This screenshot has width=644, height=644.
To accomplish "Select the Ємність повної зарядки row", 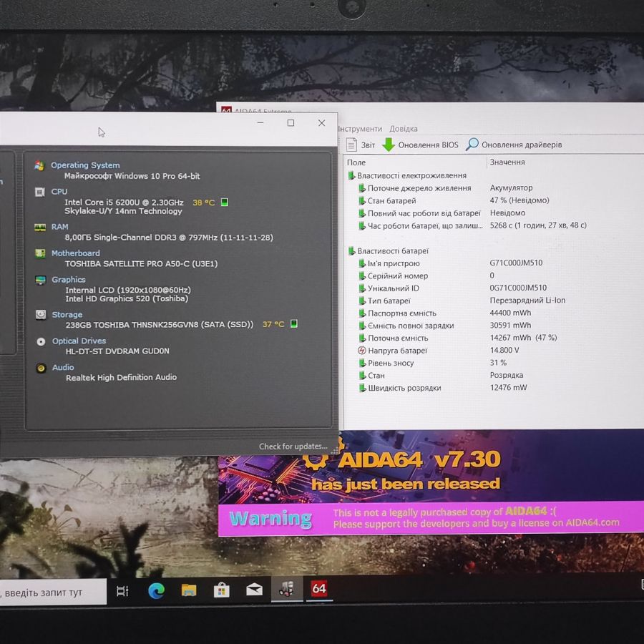I will click(493, 326).
